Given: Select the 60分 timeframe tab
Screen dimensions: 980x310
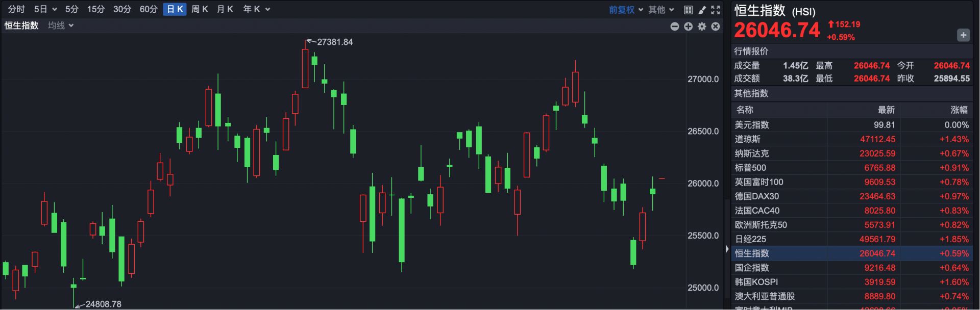Looking at the screenshot, I should point(149,9).
